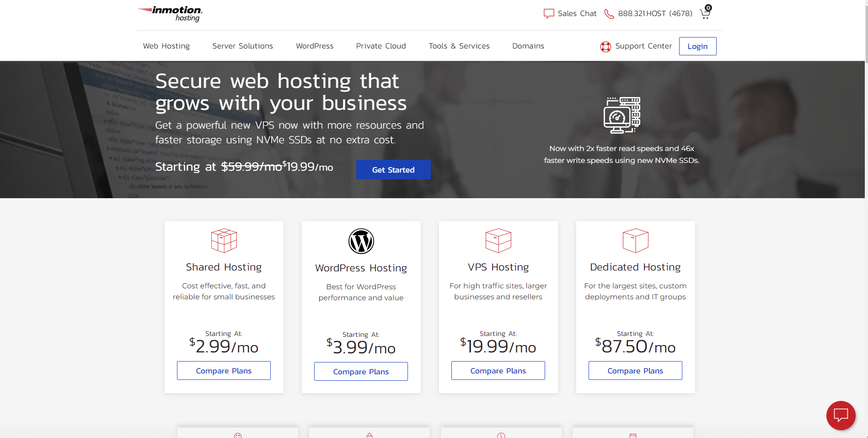Click the VPS Hosting cube icon

point(498,241)
